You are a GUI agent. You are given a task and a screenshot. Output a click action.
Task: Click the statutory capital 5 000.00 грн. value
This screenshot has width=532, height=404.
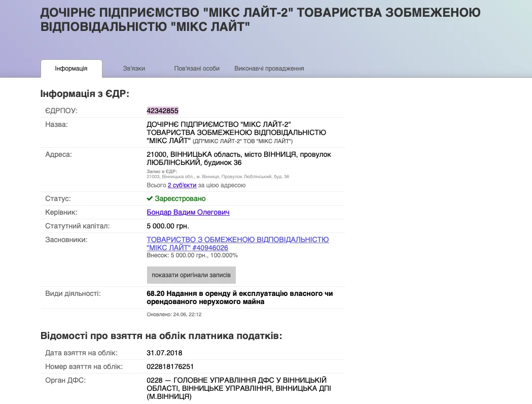coord(167,226)
